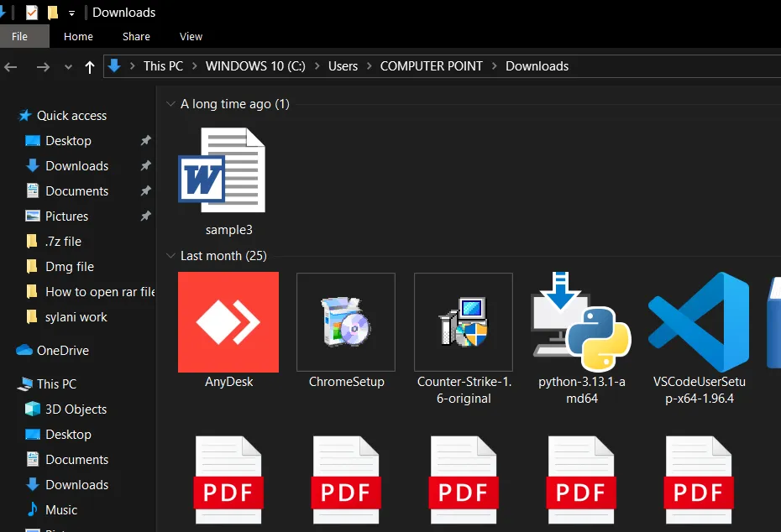The width and height of the screenshot is (781, 532).
Task: Click New folder quick access toolbar icon
Action: [x=52, y=12]
